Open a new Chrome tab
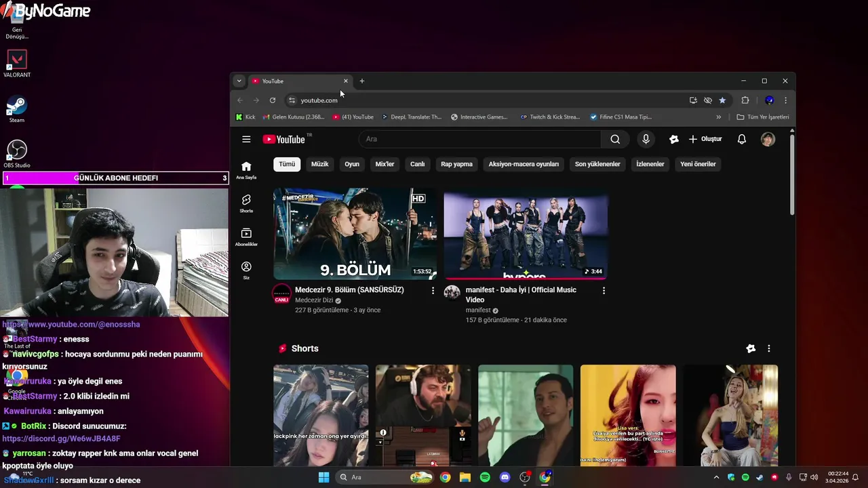The width and height of the screenshot is (868, 488). (x=362, y=81)
